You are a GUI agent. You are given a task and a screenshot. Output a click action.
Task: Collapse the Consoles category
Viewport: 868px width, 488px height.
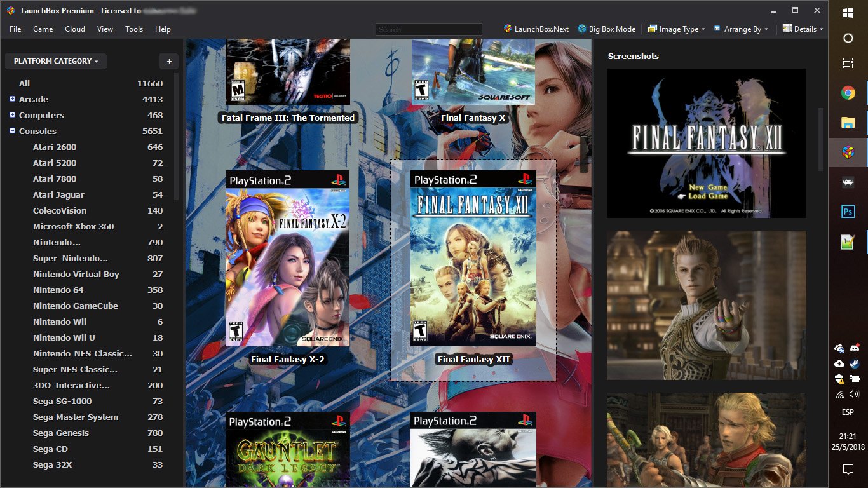tap(12, 131)
